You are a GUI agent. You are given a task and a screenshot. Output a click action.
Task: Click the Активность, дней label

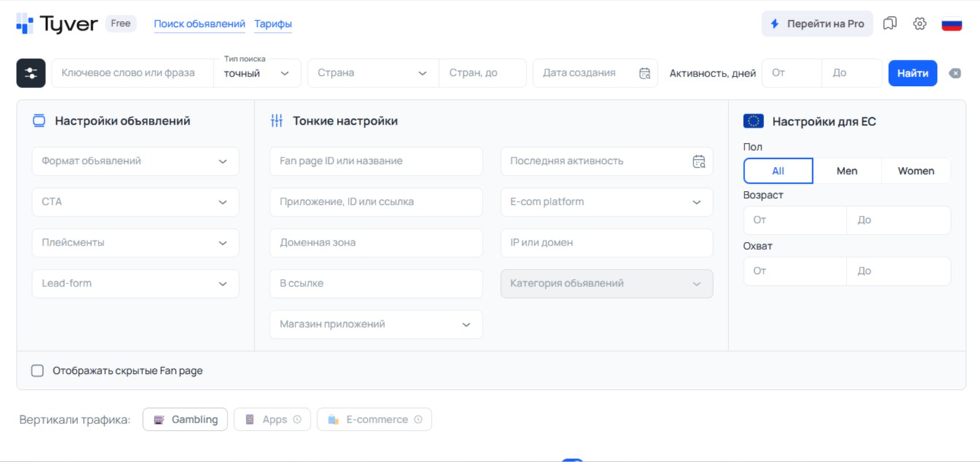tap(712, 74)
